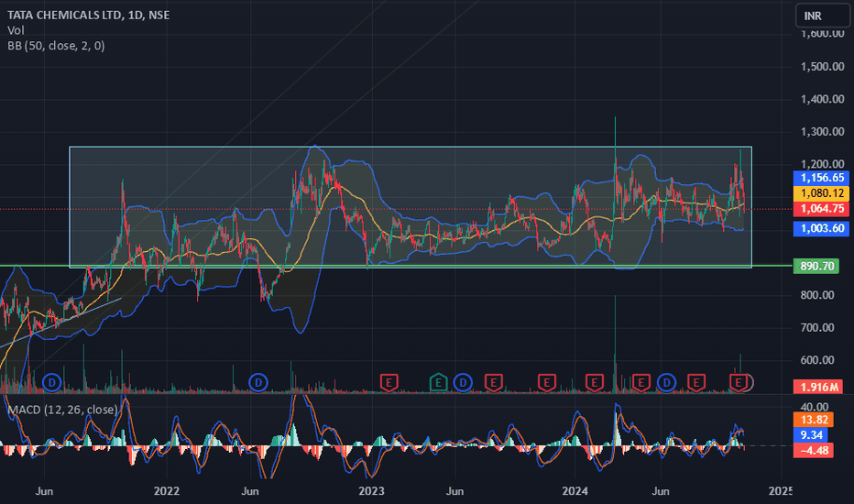854x504 pixels.
Task: Select the Vol indicator legend
Action: pos(16,30)
